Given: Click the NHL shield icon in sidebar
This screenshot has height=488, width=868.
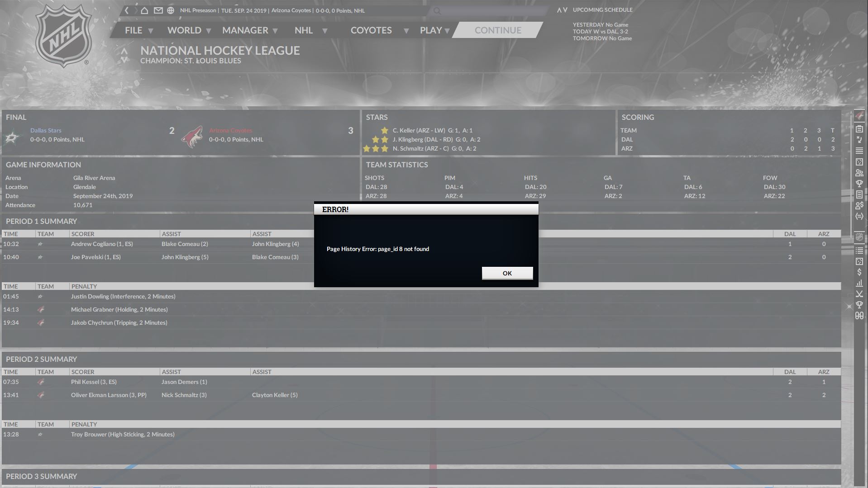Looking at the screenshot, I should pyautogui.click(x=859, y=237).
